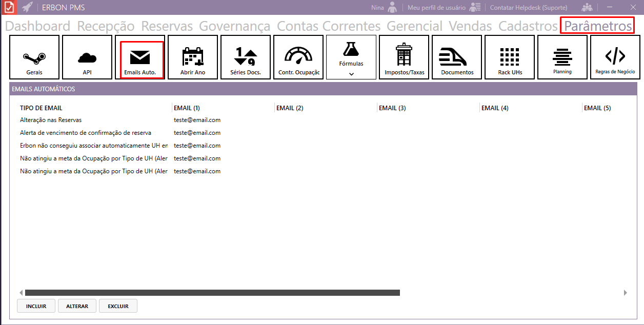The height and width of the screenshot is (325, 644).
Task: Open the Séries Docs. tile
Action: click(x=246, y=57)
